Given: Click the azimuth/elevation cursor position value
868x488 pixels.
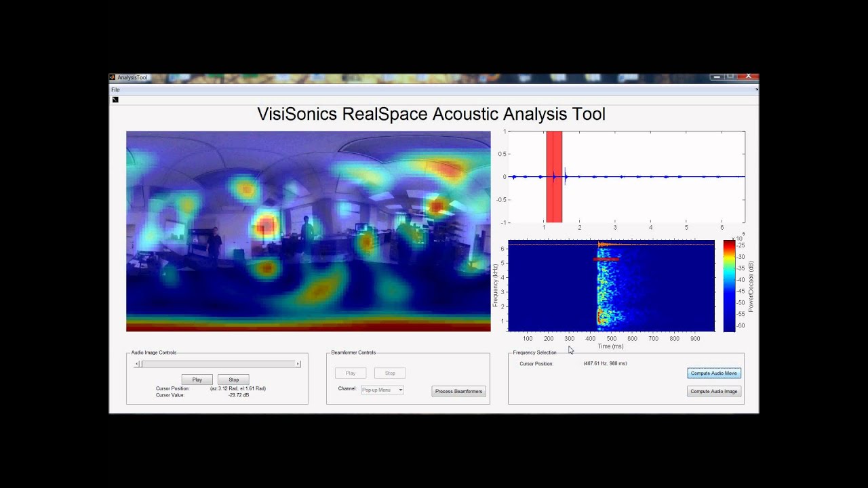Looking at the screenshot, I should coord(238,388).
